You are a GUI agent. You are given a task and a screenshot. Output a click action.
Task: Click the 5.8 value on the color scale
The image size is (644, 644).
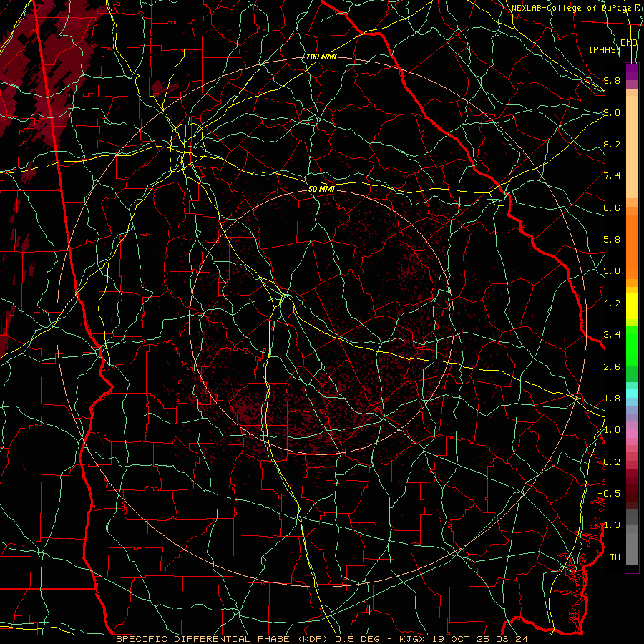coord(612,240)
